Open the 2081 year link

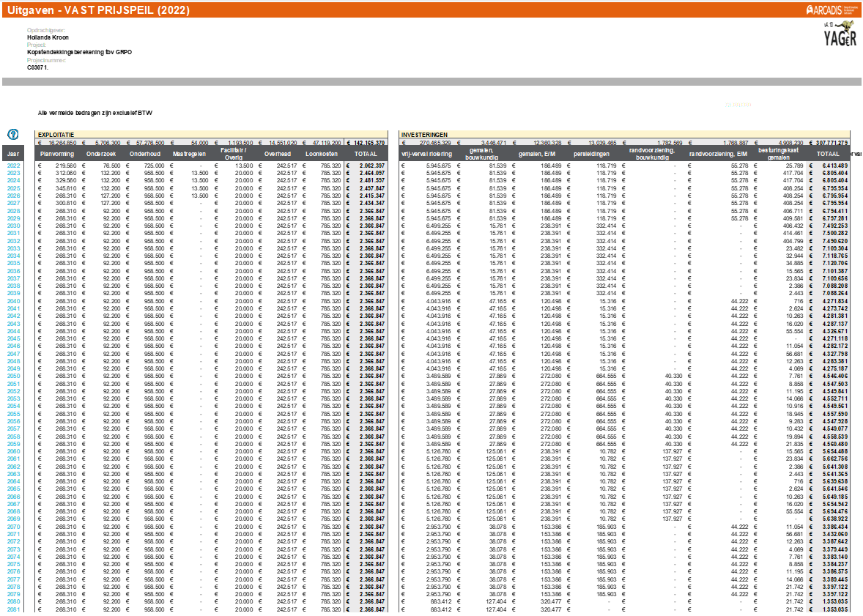(14, 609)
